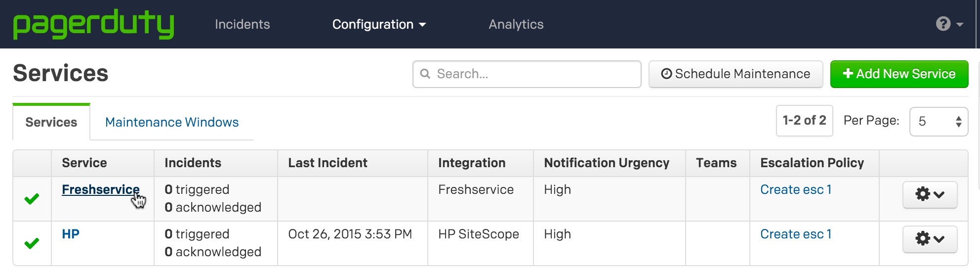980x276 pixels.
Task: Open Create esc 1 policy for Freshservice
Action: [796, 189]
